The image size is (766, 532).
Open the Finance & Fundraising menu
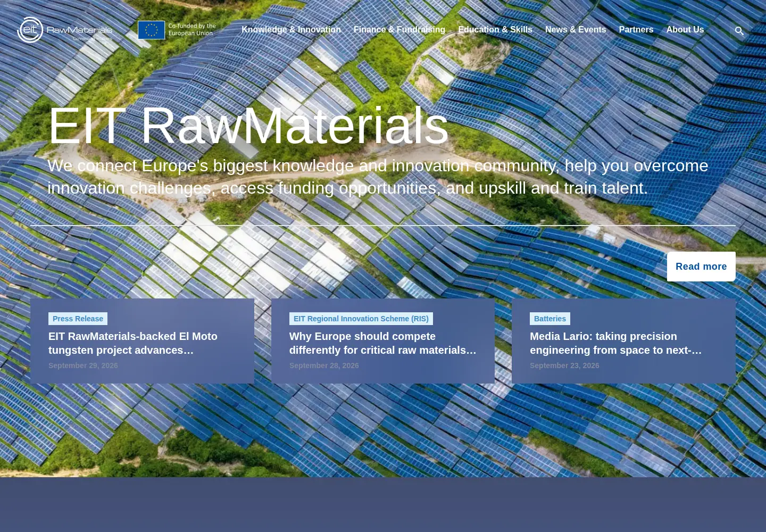tap(399, 30)
